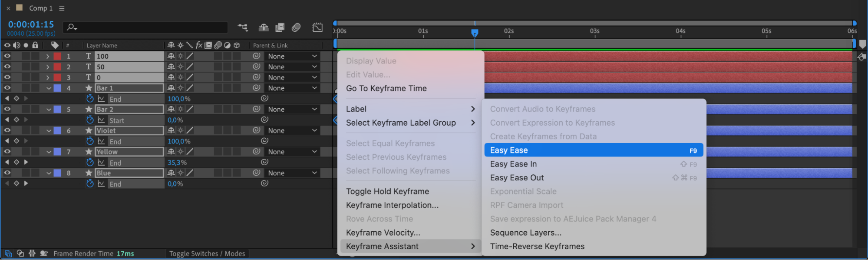Click the pick whip for layer 100
This screenshot has width=868, height=260.
click(x=257, y=56)
